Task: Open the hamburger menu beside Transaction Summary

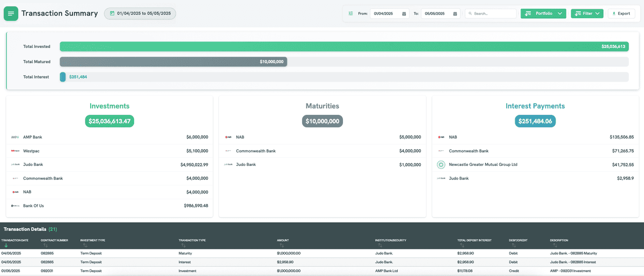Action: (11, 13)
